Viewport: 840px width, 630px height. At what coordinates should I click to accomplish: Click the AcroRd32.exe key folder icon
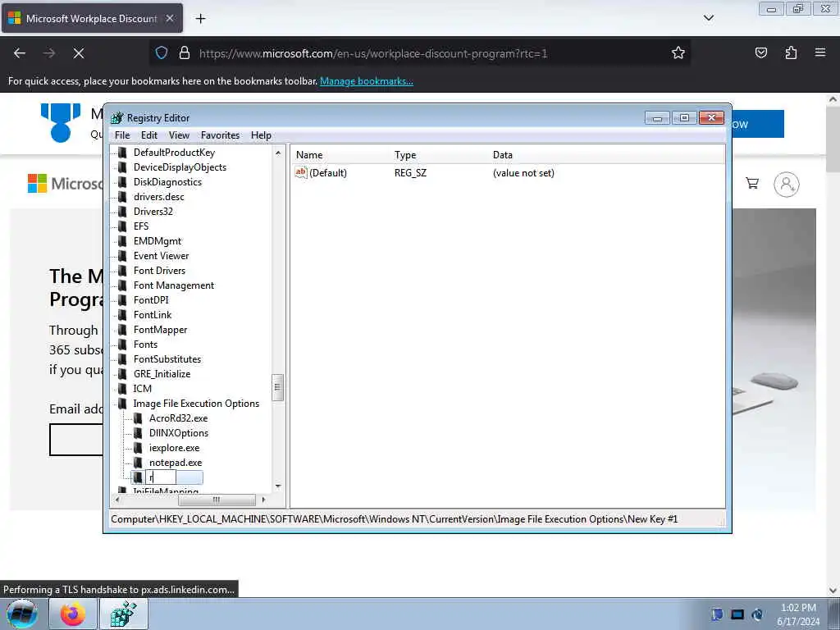click(x=138, y=418)
